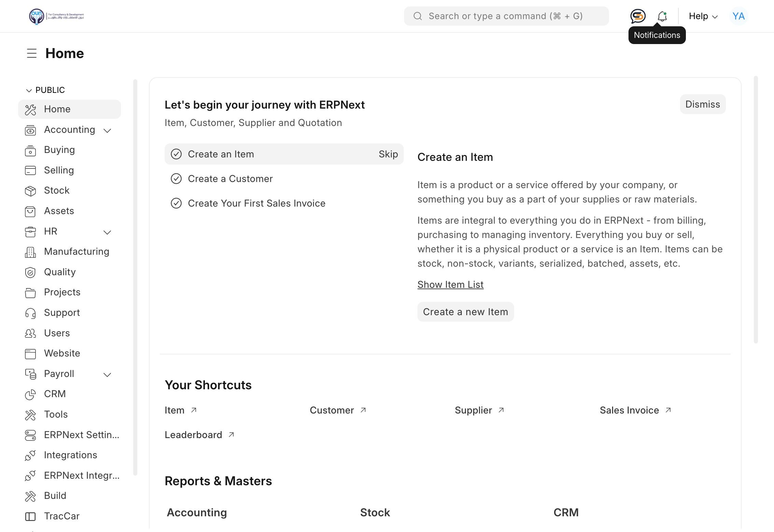Click the Stock box icon in sidebar
The width and height of the screenshot is (774, 532).
30,191
